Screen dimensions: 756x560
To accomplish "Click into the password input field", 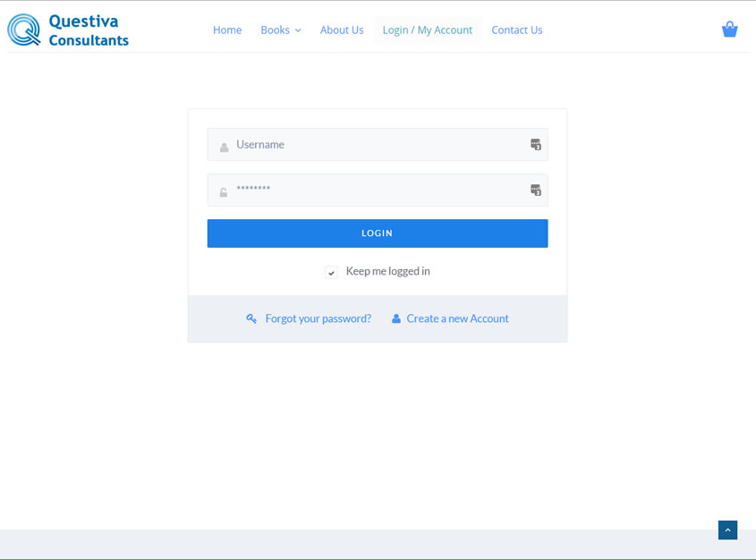I will 376,191.
